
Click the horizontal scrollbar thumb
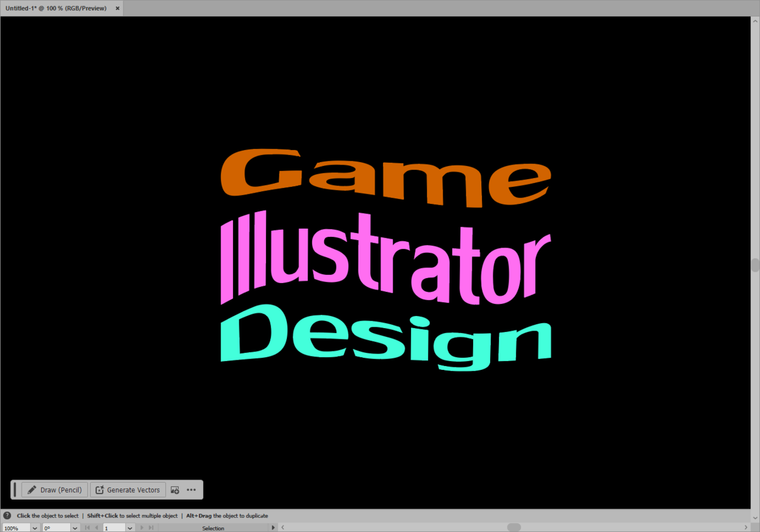(x=514, y=528)
